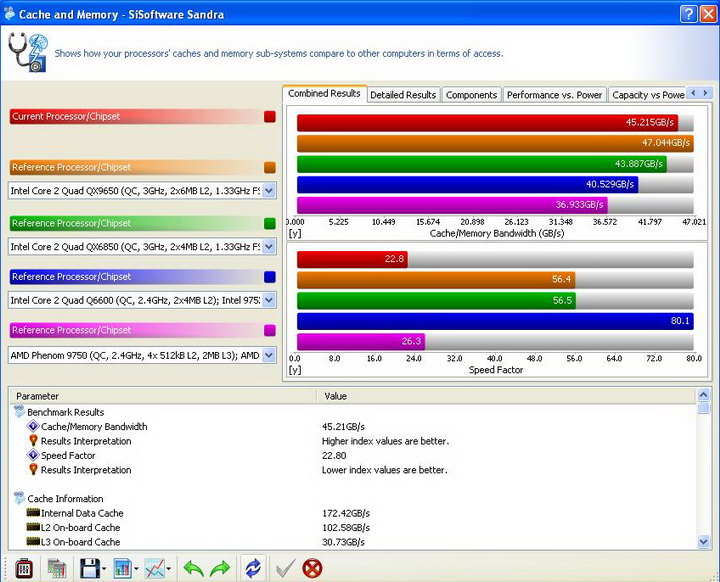Open the line graph icon's dropdown arrow
This screenshot has height=582, width=720.
coord(169,569)
